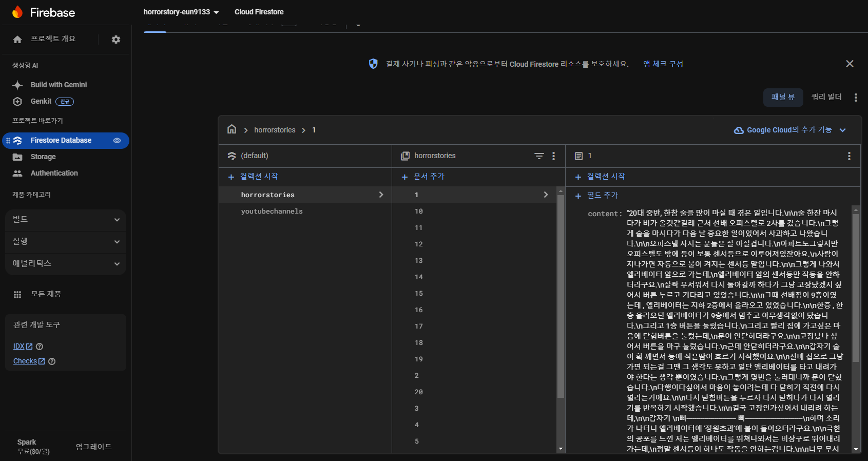This screenshot has height=461, width=868.
Task: Open document 1 overflow menu
Action: point(849,156)
